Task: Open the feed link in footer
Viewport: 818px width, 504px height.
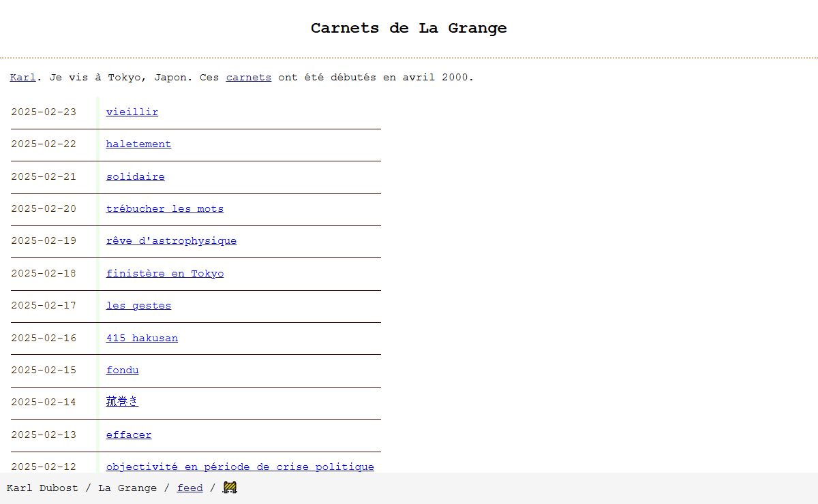Action: click(190, 488)
